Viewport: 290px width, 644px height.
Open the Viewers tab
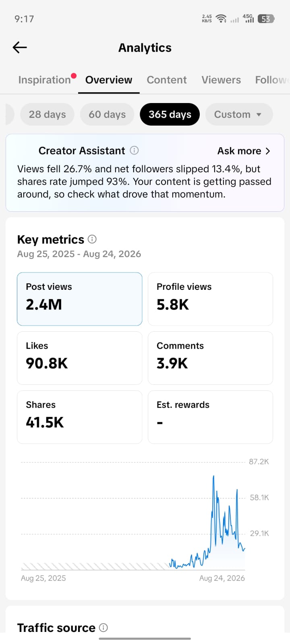pos(221,80)
